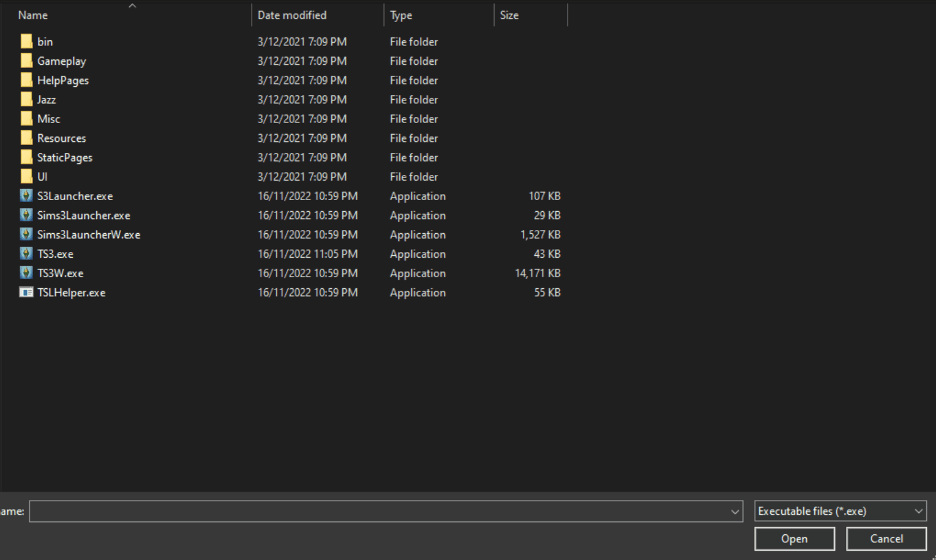Click the TS3W.exe file icon

26,273
